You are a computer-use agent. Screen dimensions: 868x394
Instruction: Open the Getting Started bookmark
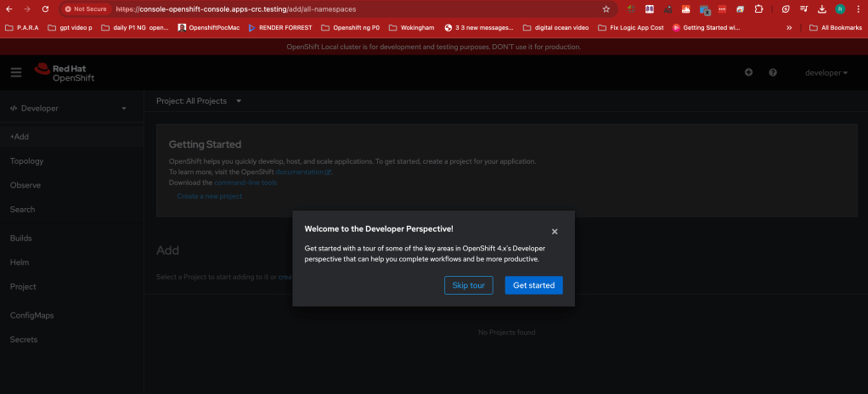(x=706, y=27)
